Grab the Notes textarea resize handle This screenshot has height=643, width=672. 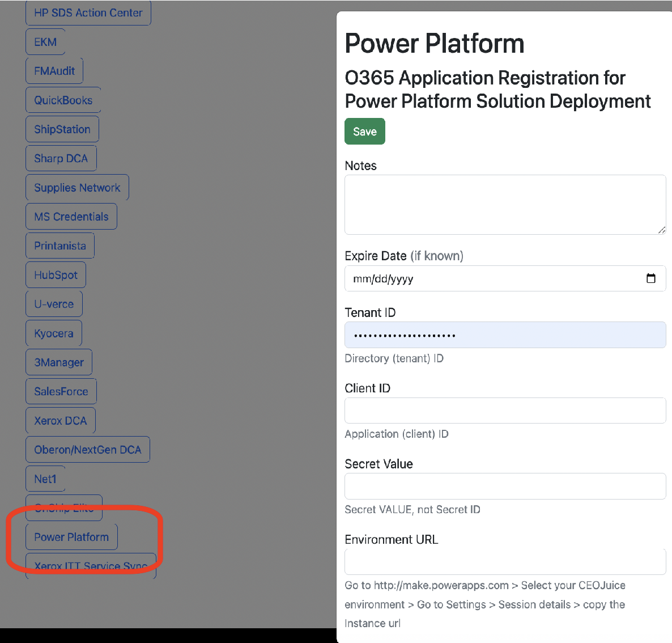[x=662, y=230]
